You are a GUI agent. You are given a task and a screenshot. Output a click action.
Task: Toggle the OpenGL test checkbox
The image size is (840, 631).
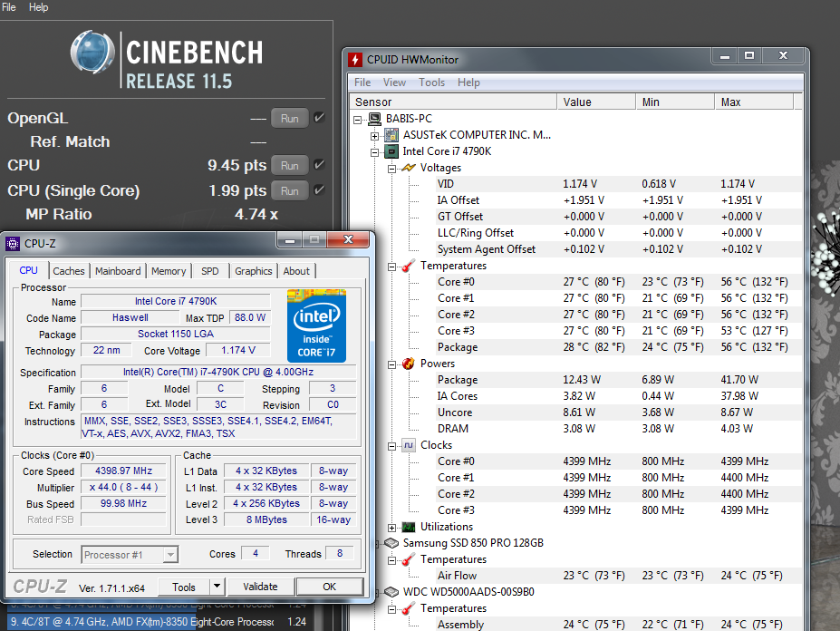click(x=319, y=118)
